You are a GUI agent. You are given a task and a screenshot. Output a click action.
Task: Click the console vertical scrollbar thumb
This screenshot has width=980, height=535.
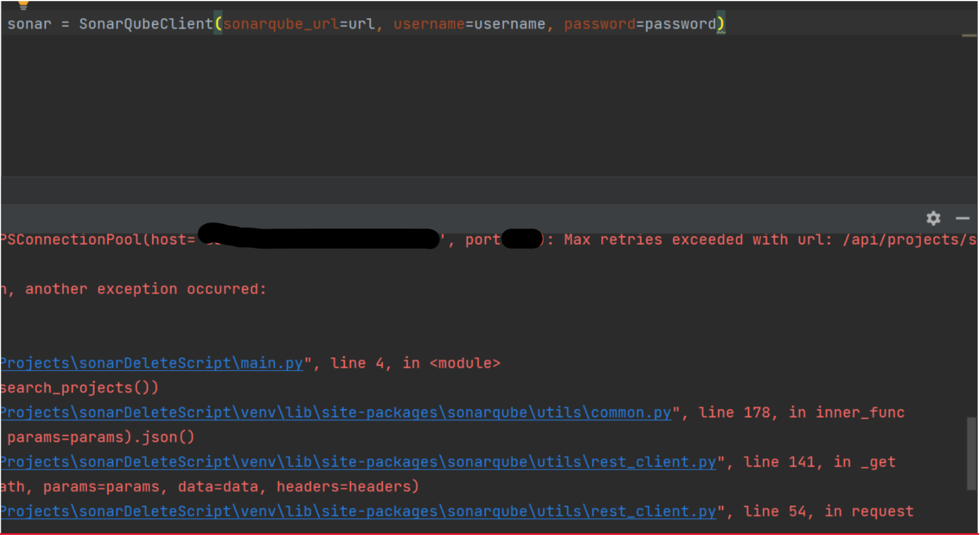click(x=972, y=453)
